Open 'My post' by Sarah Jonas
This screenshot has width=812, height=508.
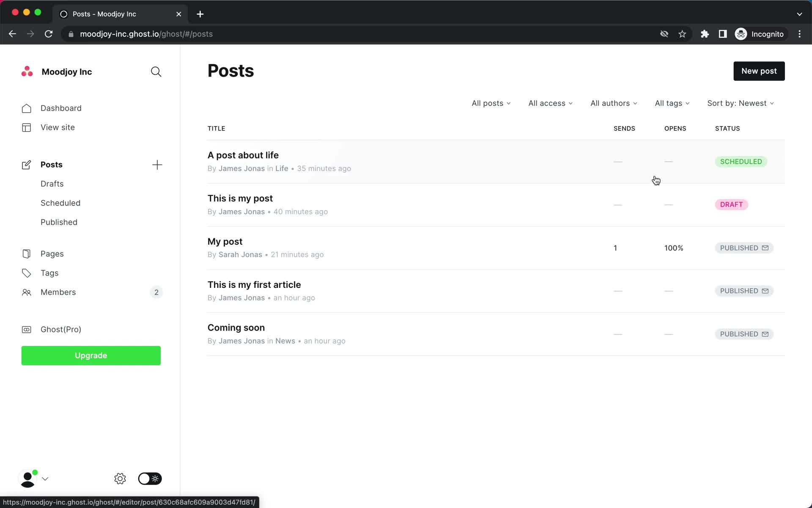[225, 242]
